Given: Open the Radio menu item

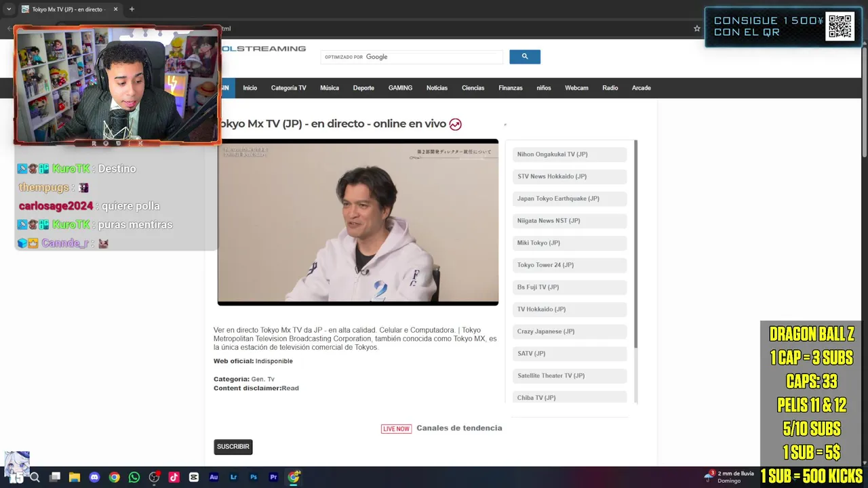Looking at the screenshot, I should 610,88.
